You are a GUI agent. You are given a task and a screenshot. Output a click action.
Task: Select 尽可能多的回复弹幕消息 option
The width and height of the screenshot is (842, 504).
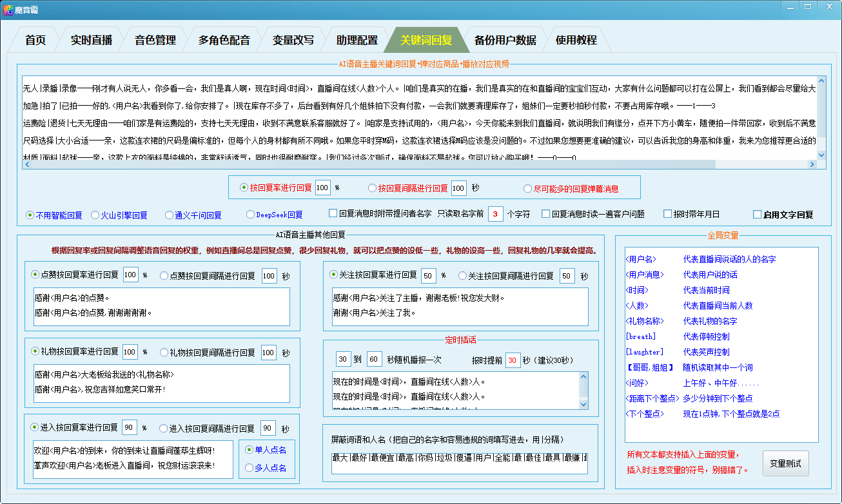(527, 189)
